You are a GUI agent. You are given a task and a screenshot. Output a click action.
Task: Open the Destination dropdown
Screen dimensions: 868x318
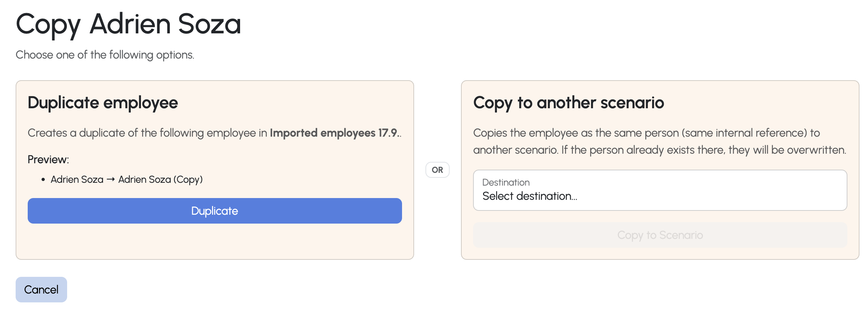click(x=660, y=190)
